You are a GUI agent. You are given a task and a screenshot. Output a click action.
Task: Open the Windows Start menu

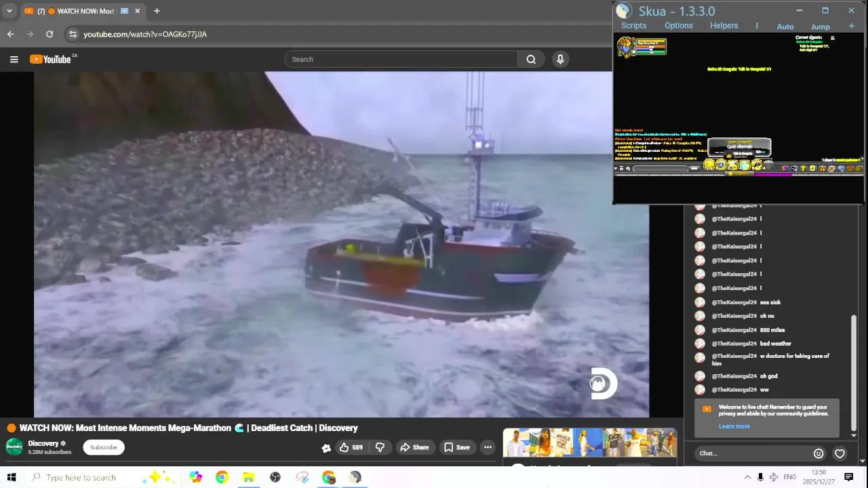[x=11, y=477]
